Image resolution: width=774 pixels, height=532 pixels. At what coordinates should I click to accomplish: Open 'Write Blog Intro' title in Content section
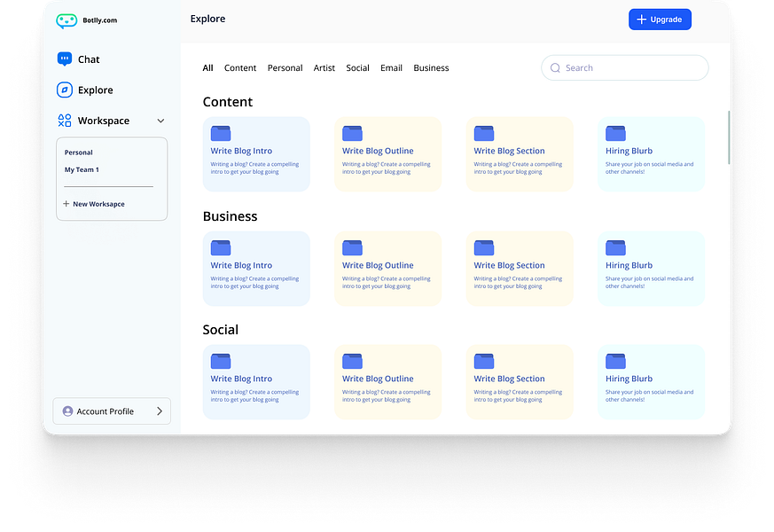coord(241,151)
